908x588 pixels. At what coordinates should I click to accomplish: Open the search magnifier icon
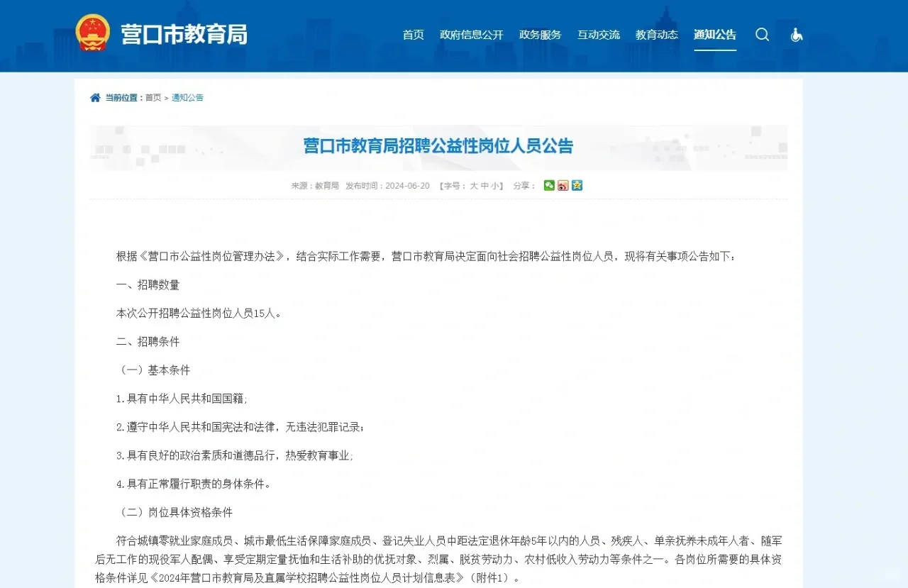coord(762,35)
